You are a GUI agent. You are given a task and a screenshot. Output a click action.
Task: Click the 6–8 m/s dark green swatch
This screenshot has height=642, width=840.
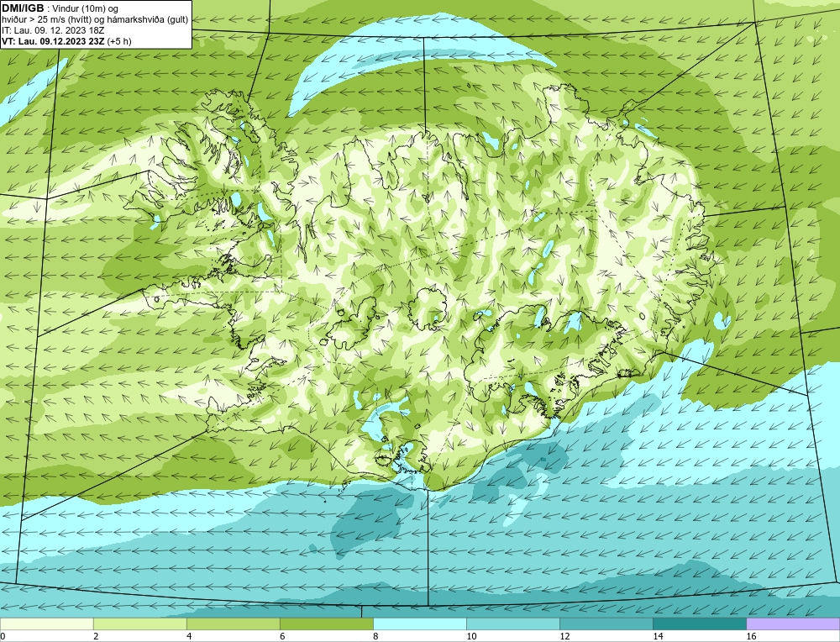(x=326, y=624)
